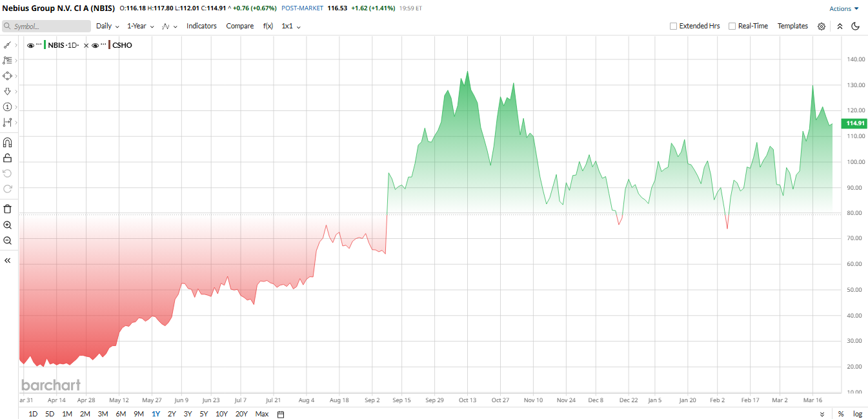Screen dimensions: 868x419
Task: Enable the Real-Time checkbox
Action: coord(732,26)
